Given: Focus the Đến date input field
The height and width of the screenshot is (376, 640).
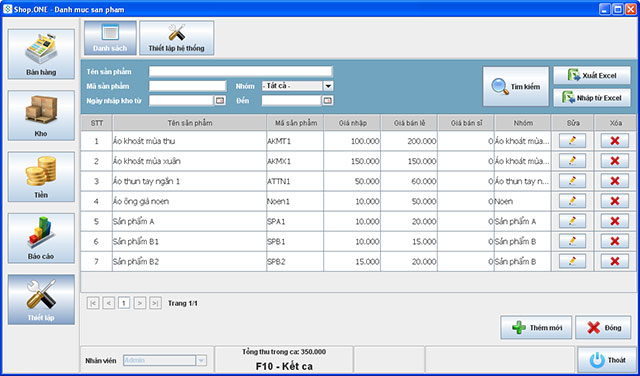Looking at the screenshot, I should pyautogui.click(x=291, y=100).
